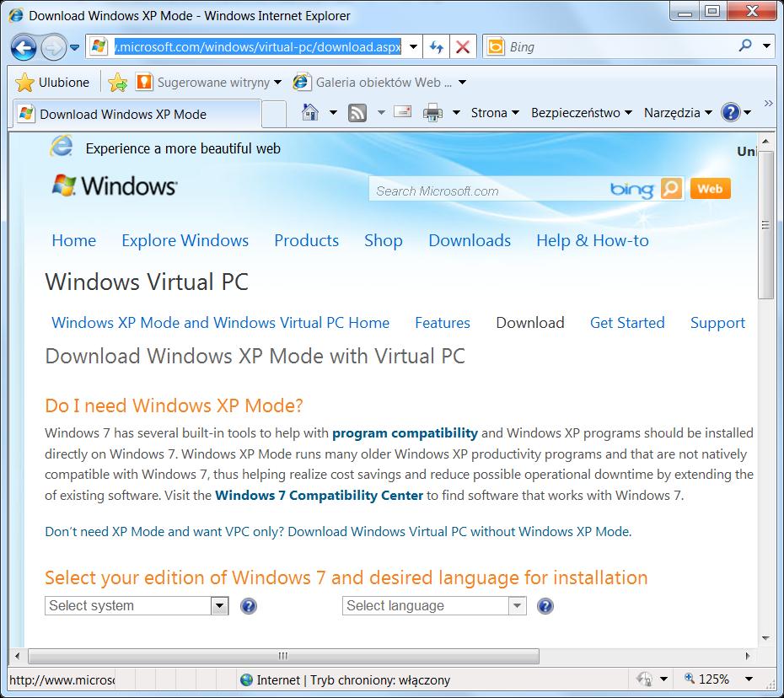Follow the program compatibility link
The width and height of the screenshot is (784, 698).
405,433
